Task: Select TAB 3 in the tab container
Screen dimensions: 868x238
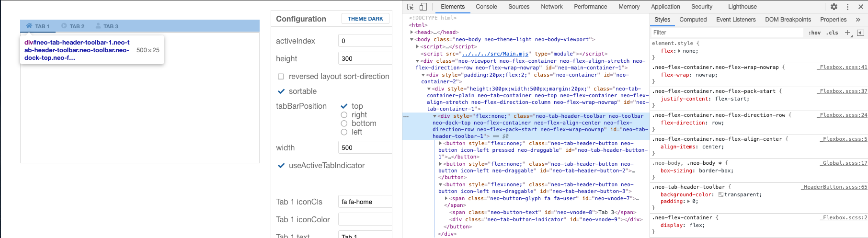Action: 107,26
